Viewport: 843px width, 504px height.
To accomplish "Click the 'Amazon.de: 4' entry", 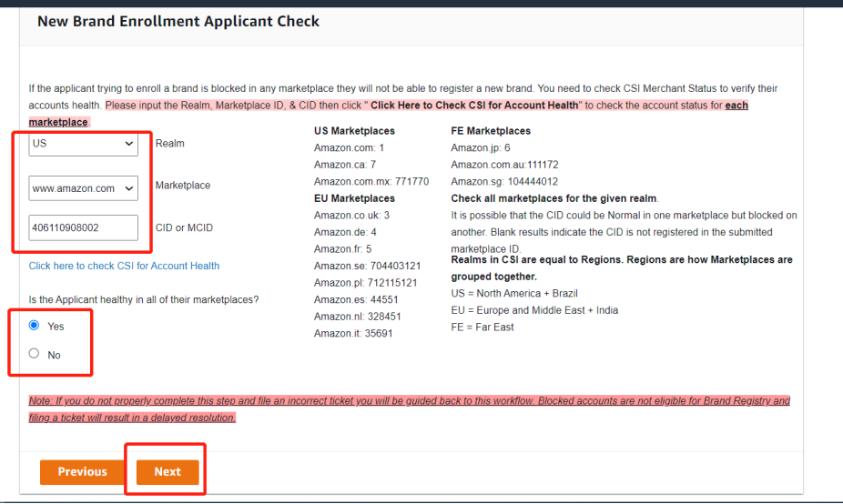I will coord(345,232).
